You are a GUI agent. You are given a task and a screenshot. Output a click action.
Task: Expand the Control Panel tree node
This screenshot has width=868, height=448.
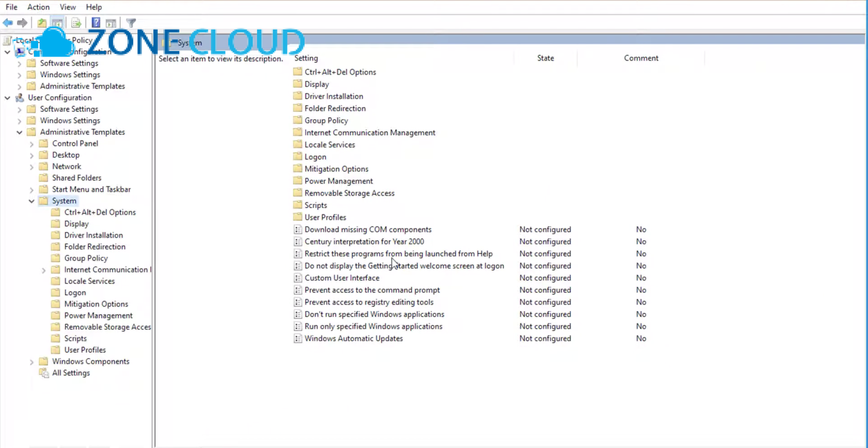click(x=32, y=144)
